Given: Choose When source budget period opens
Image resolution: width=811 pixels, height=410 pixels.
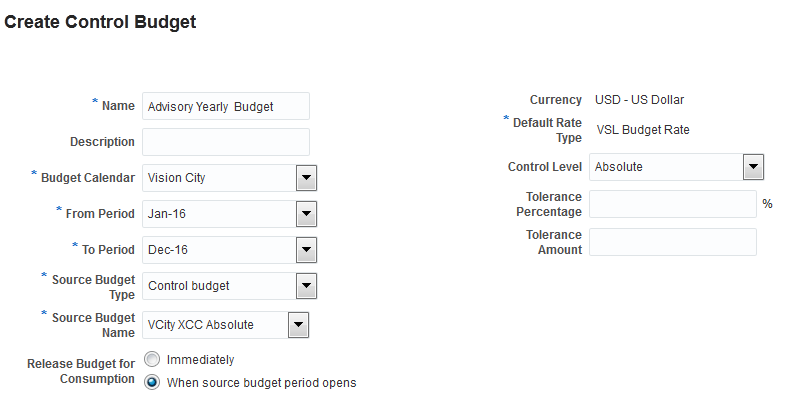Looking at the screenshot, I should (x=152, y=382).
